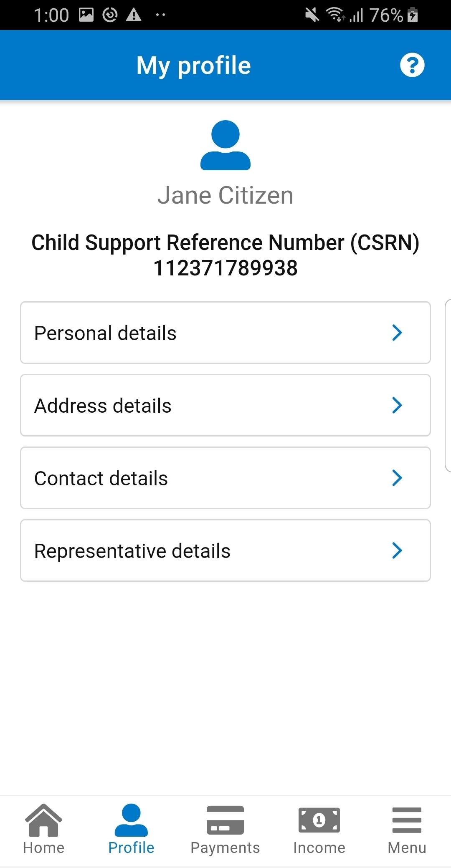Open the hamburger Menu icon

(x=407, y=820)
